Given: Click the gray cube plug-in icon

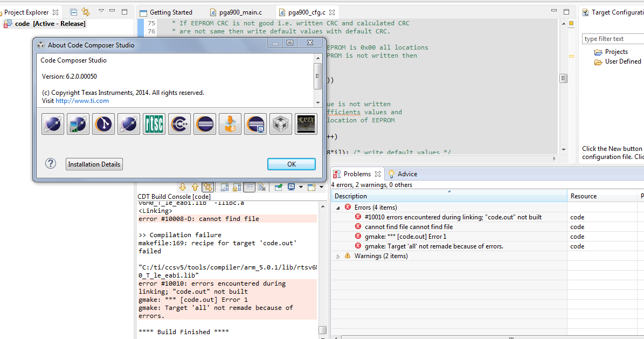Looking at the screenshot, I should tap(281, 124).
